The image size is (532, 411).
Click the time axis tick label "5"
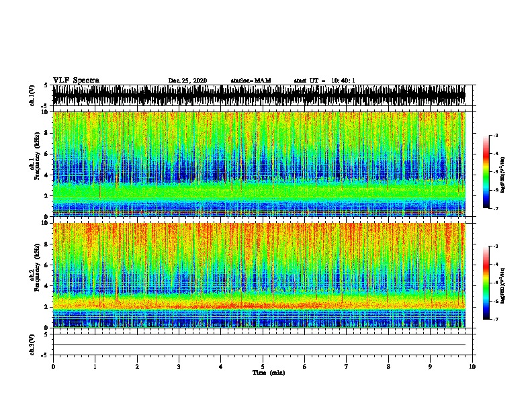coord(263,367)
